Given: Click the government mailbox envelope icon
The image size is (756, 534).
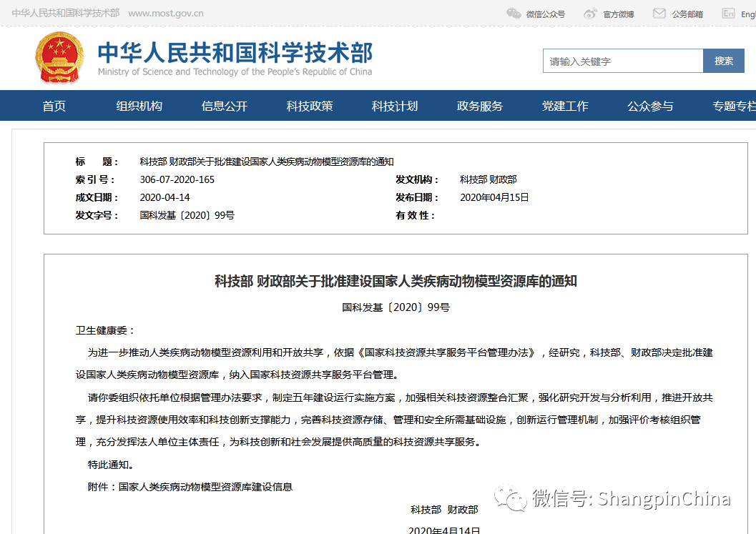Looking at the screenshot, I should tap(659, 13).
